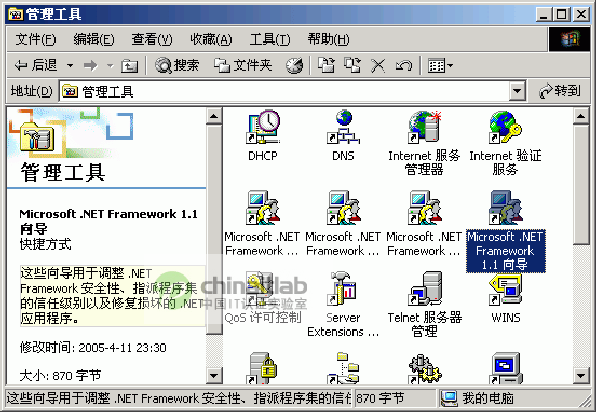Select server with padlock icon in bottom row

click(263, 368)
